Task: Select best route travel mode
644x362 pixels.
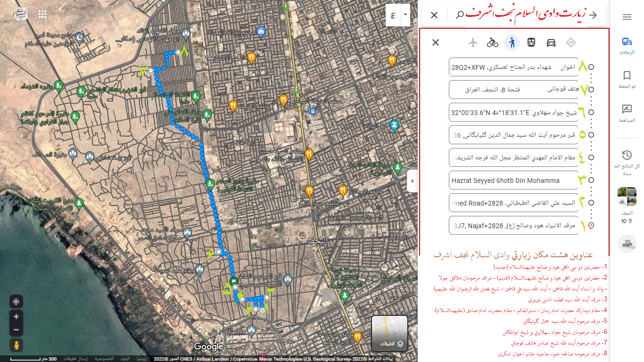Action: [571, 42]
